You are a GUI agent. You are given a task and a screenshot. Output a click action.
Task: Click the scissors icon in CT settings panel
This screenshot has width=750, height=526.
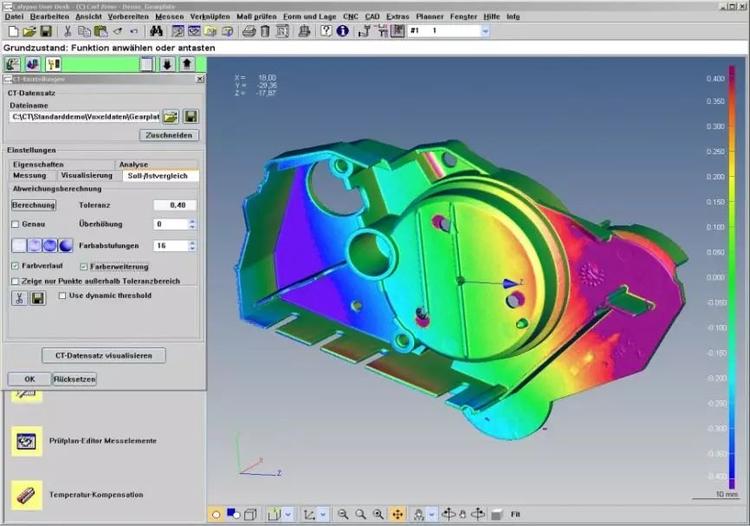point(18,298)
